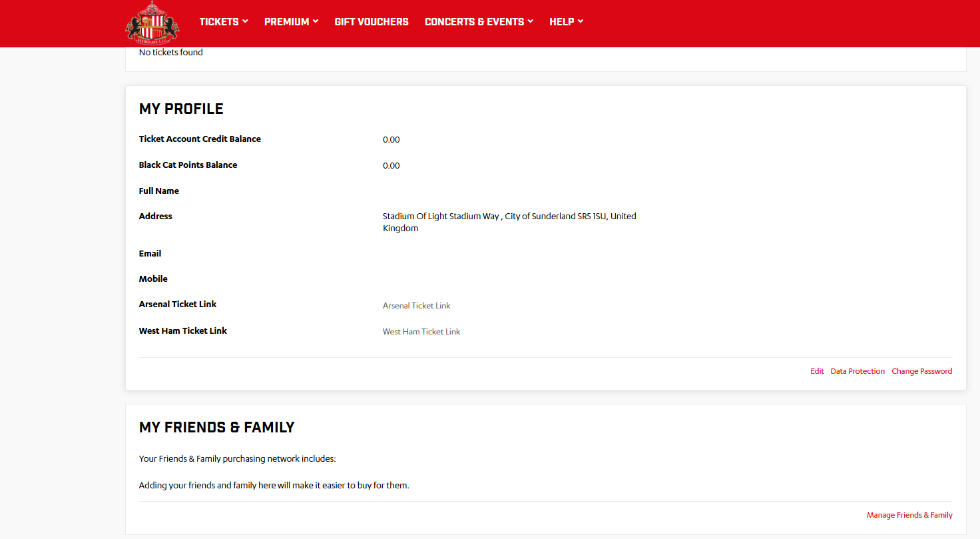Click the chevron beside Concerts & Events
Screen dimensions: 980x539
click(x=531, y=21)
